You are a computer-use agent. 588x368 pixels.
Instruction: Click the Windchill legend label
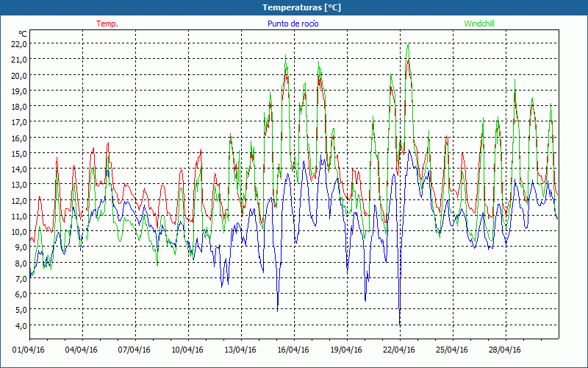tap(479, 24)
